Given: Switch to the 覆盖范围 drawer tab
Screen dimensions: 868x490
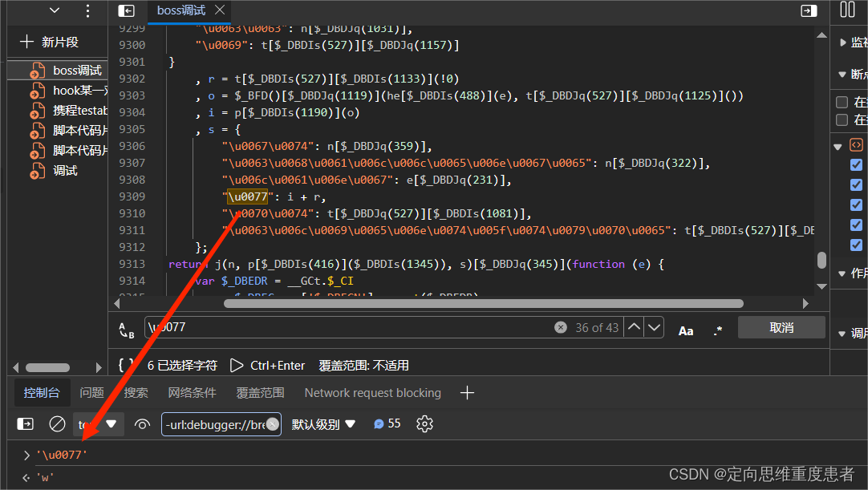Looking at the screenshot, I should tap(260, 392).
